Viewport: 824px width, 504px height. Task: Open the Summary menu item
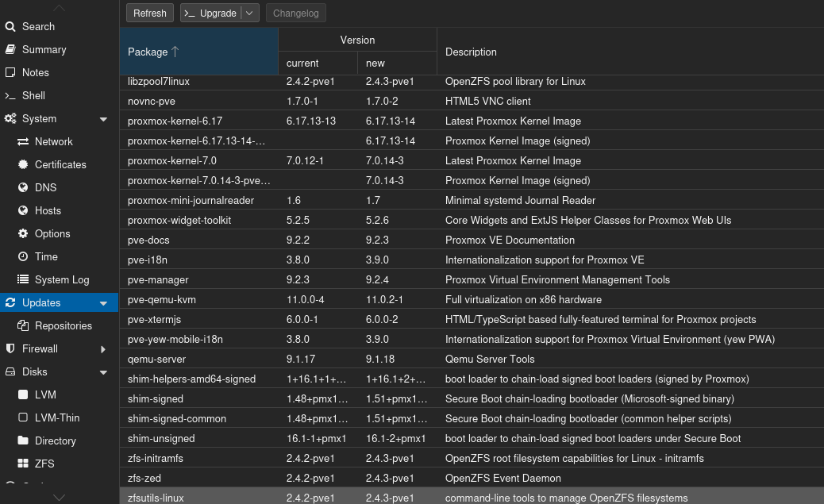click(x=60, y=49)
